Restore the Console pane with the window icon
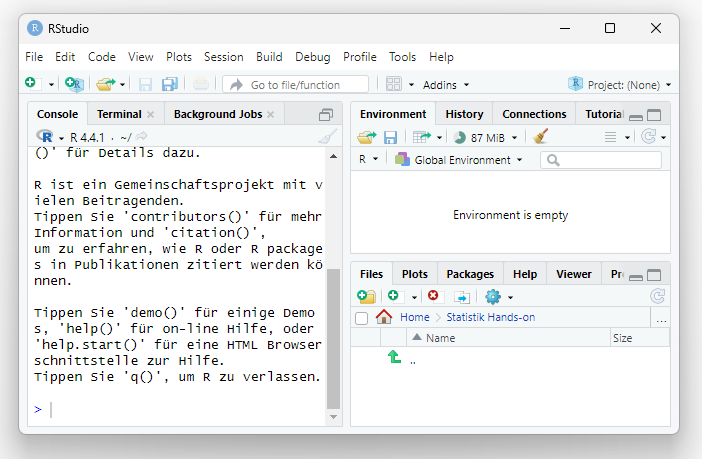 [325, 115]
